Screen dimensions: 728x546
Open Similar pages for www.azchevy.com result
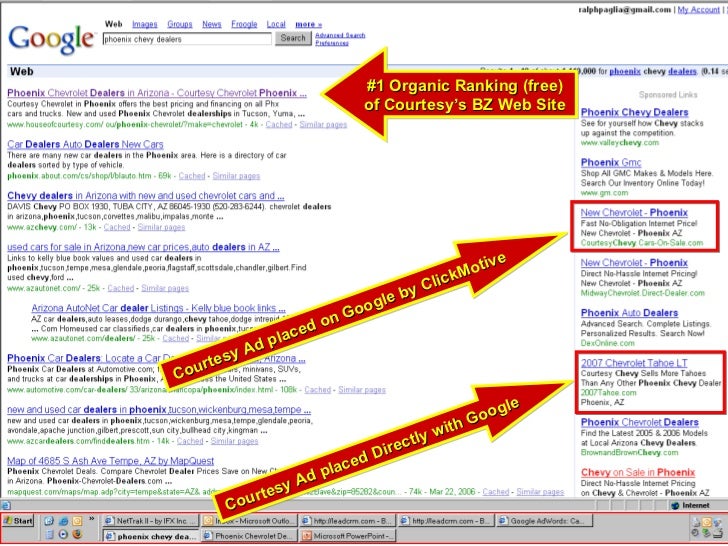(x=161, y=227)
